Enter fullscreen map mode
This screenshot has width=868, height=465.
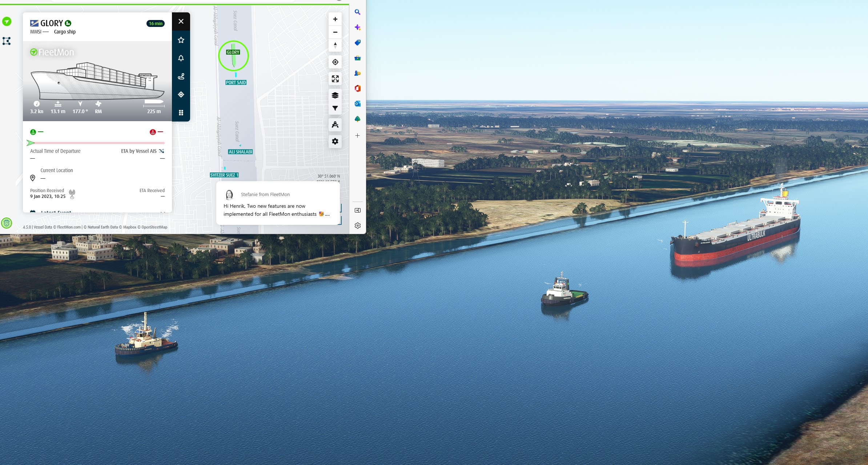coord(335,79)
